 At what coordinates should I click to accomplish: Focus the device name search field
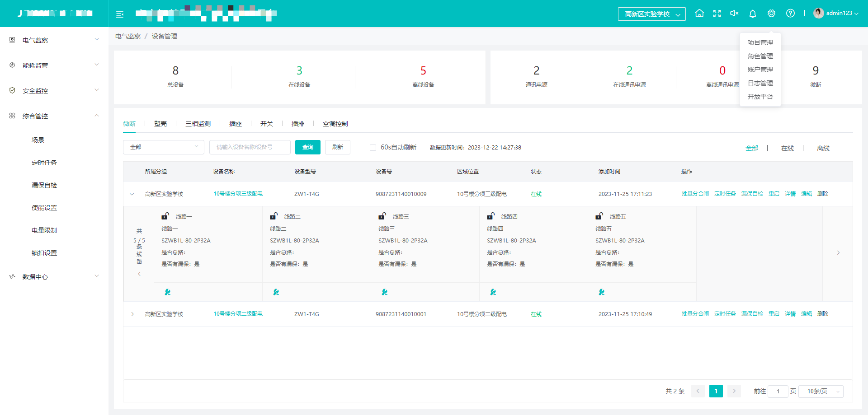click(x=250, y=147)
